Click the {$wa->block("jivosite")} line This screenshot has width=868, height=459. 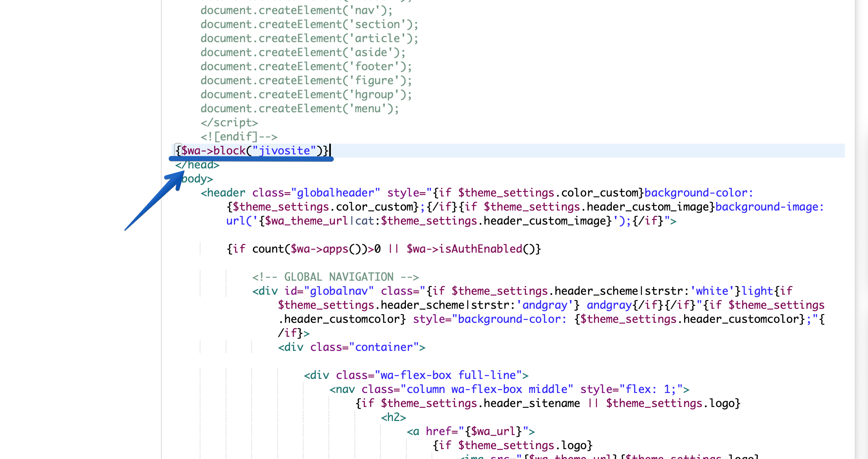(252, 151)
